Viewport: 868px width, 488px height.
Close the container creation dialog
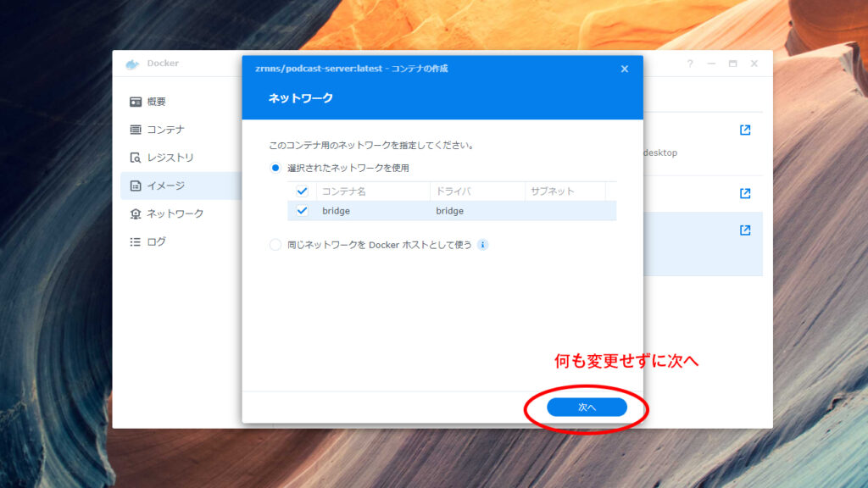point(625,69)
